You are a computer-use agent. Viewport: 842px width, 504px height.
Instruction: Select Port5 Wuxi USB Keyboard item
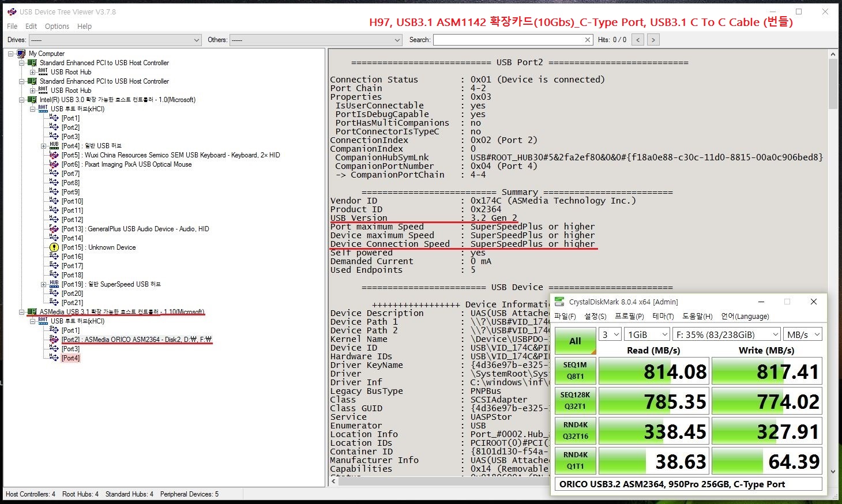171,155
